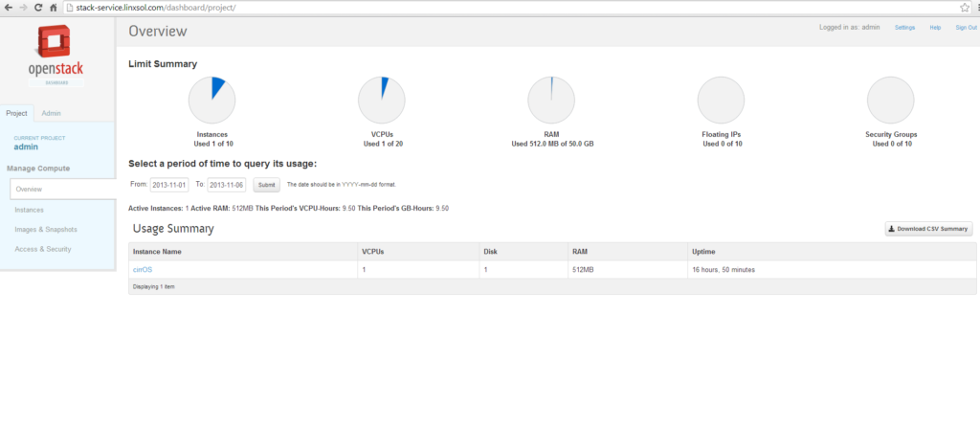
Task: Download the CSV Summary
Action: (928, 229)
